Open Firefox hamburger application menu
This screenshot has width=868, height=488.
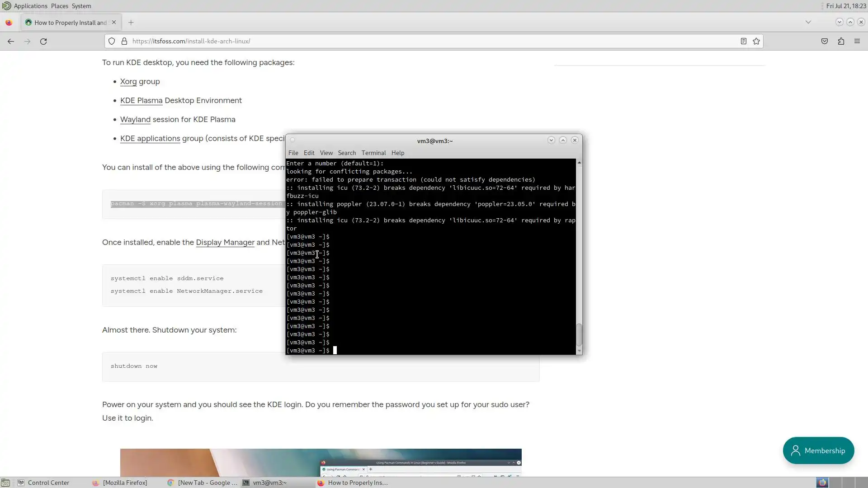pyautogui.click(x=857, y=41)
